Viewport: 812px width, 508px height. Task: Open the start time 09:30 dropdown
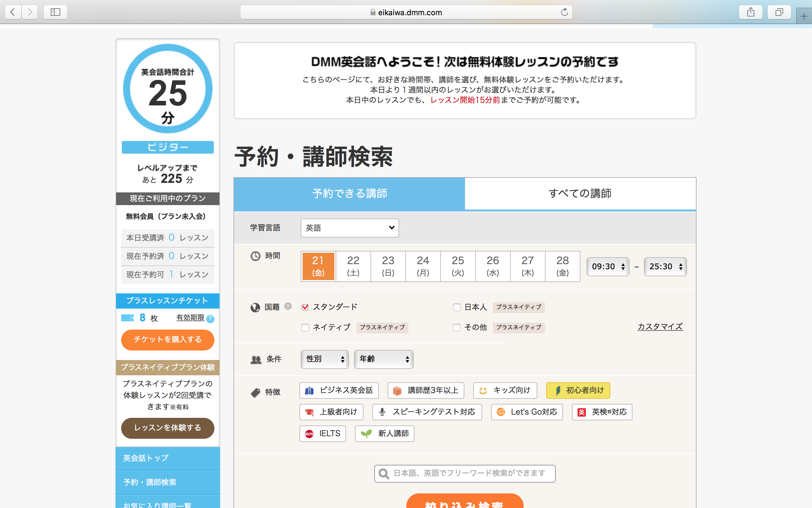tap(608, 267)
